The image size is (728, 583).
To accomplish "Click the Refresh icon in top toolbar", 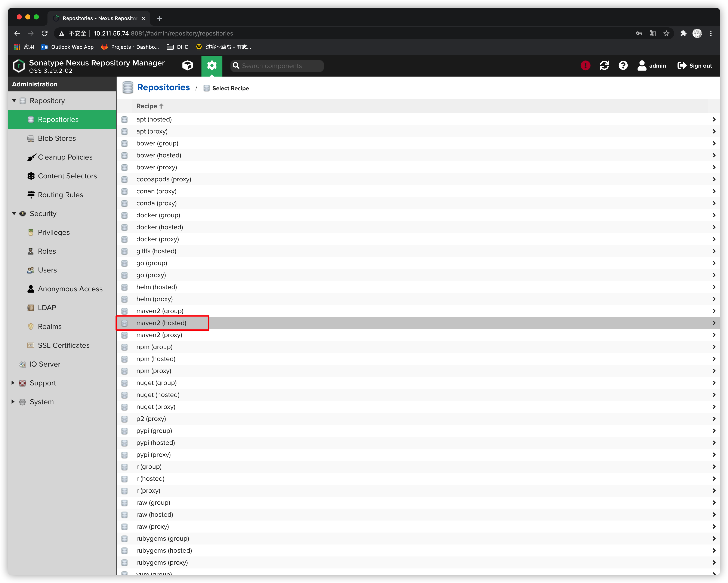I will 604,65.
